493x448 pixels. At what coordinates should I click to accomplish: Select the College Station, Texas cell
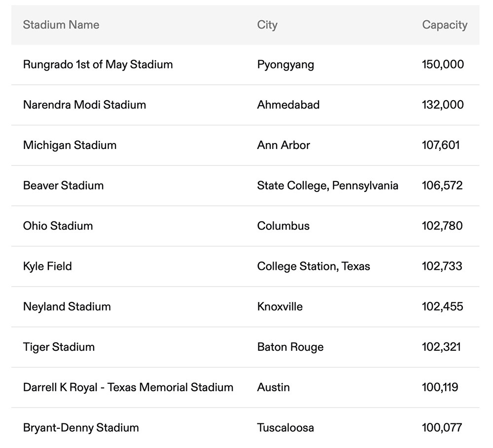tap(313, 266)
